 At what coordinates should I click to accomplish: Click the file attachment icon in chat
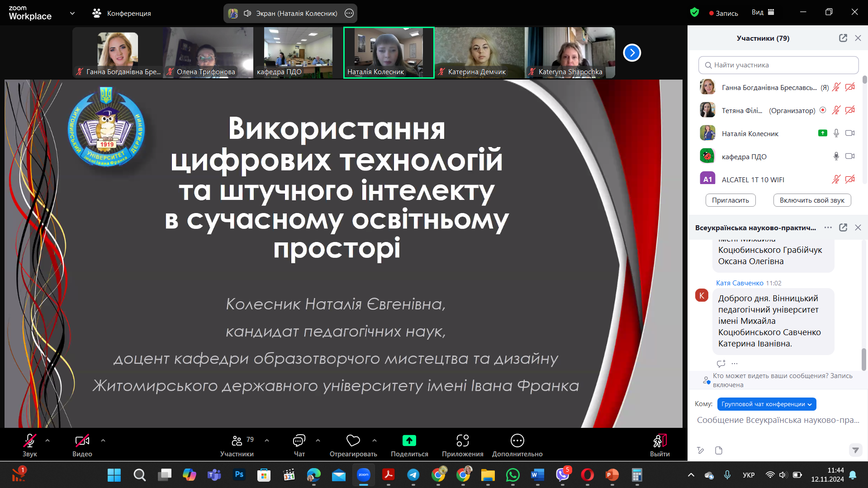click(x=719, y=450)
